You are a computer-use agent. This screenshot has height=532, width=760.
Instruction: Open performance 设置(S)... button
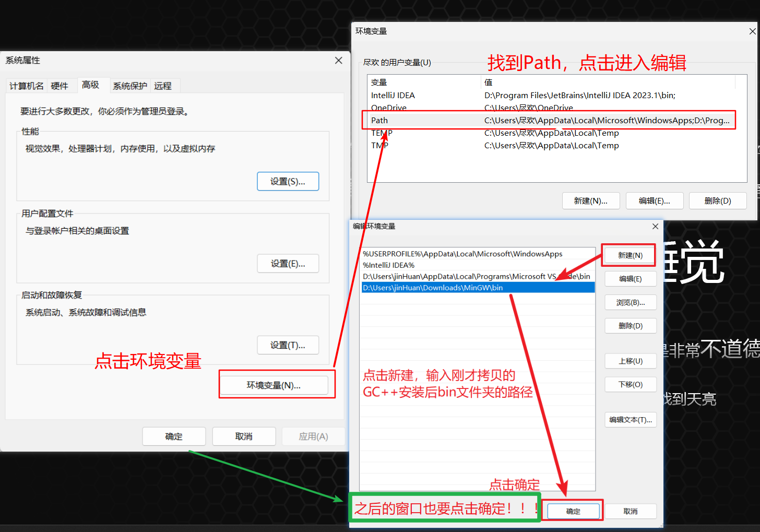(x=288, y=181)
